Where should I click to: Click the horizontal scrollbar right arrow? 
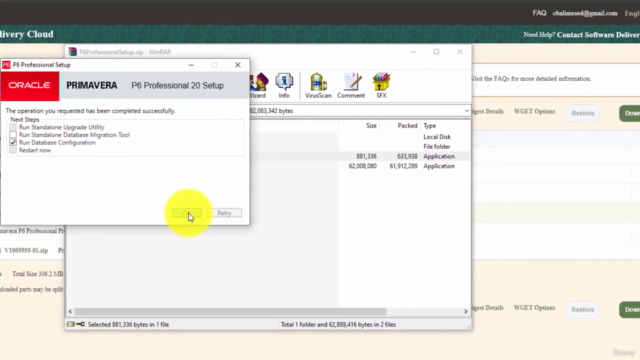[x=466, y=311]
